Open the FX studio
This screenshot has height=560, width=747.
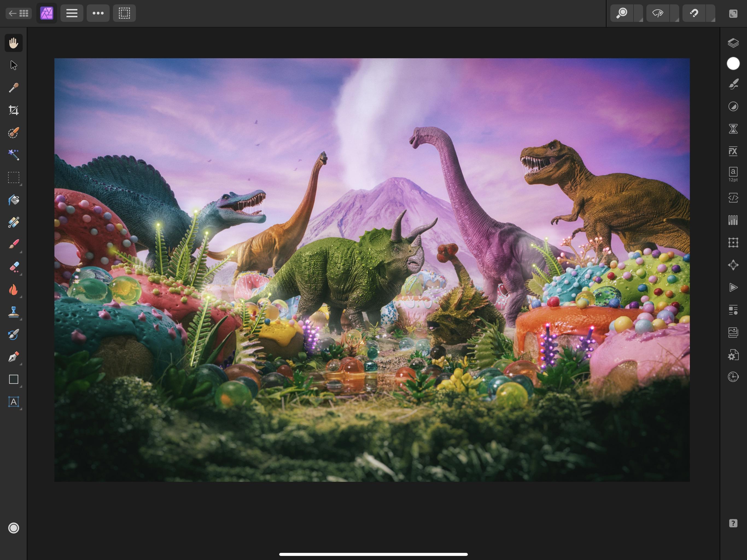point(734,151)
